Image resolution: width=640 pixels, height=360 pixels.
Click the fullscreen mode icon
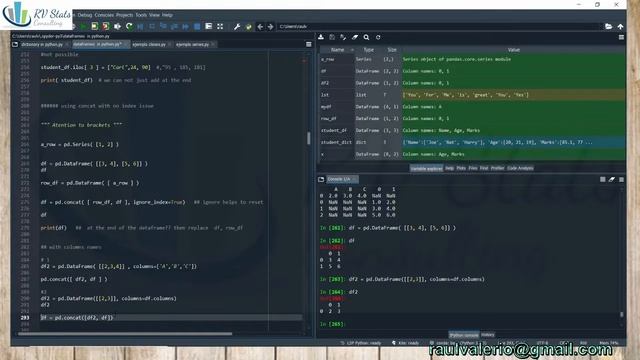pyautogui.click(x=220, y=27)
